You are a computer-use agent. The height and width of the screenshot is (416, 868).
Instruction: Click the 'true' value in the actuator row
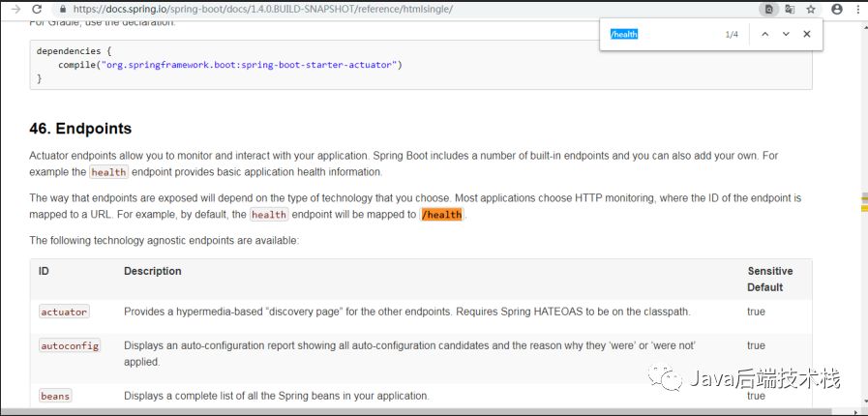[x=756, y=312]
